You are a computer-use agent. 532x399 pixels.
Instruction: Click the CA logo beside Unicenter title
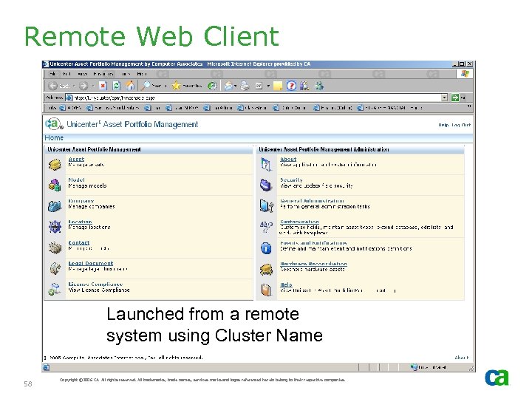[54, 124]
